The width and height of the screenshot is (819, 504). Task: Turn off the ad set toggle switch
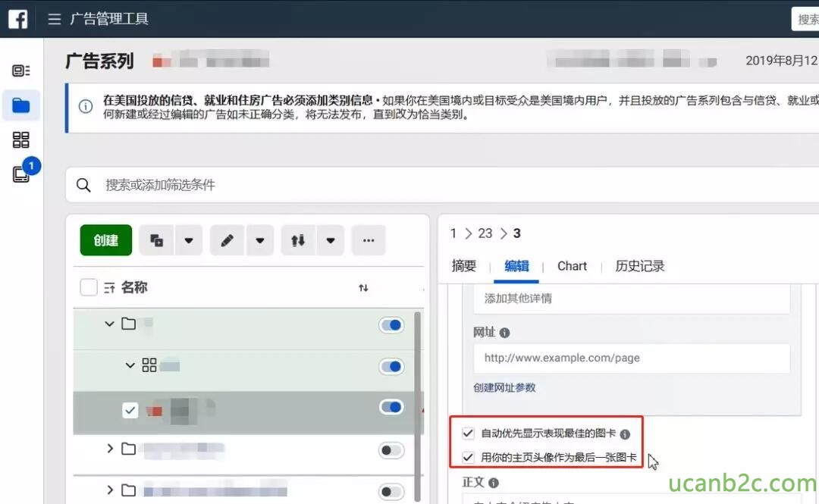pos(391,367)
